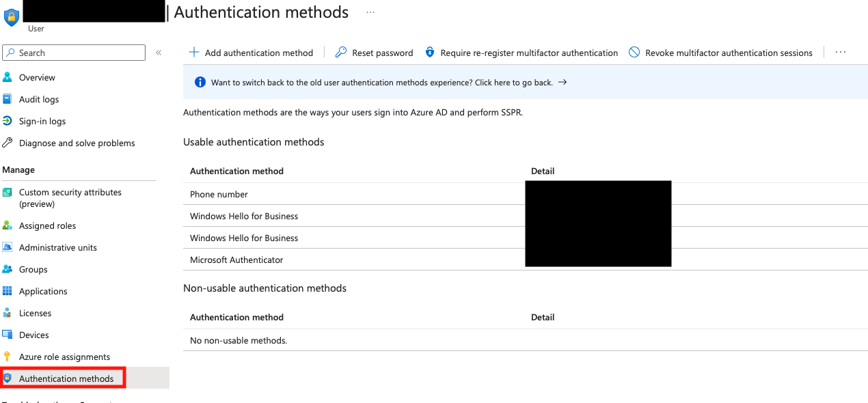
Task: Open Audit logs
Action: point(39,100)
